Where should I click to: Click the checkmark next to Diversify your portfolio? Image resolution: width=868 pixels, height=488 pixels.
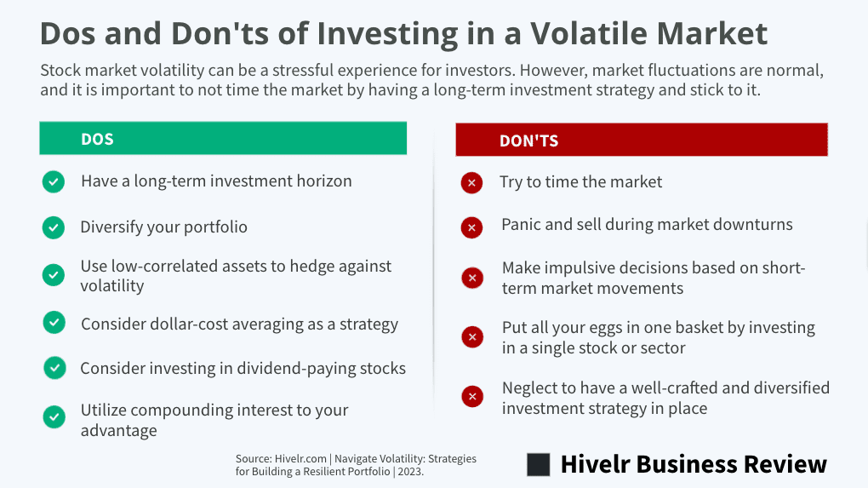(54, 227)
